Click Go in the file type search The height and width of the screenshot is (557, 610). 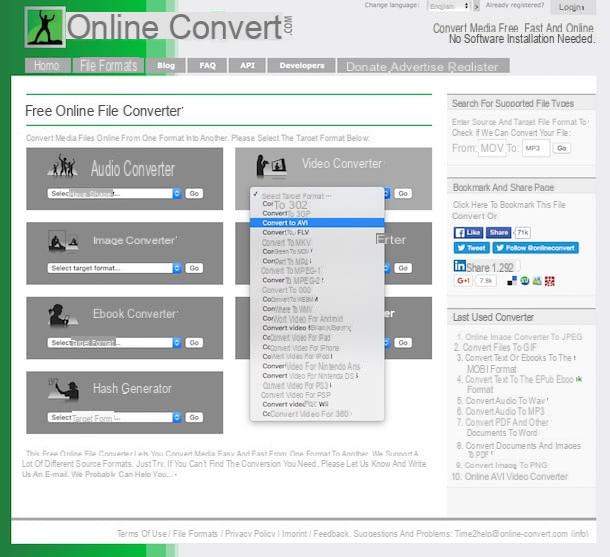point(562,148)
